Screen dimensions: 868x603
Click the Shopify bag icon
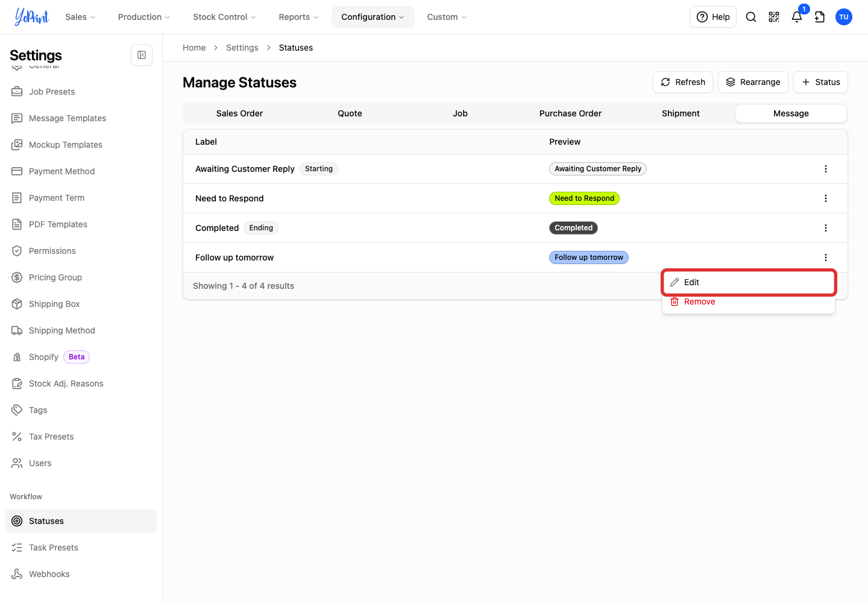[17, 357]
